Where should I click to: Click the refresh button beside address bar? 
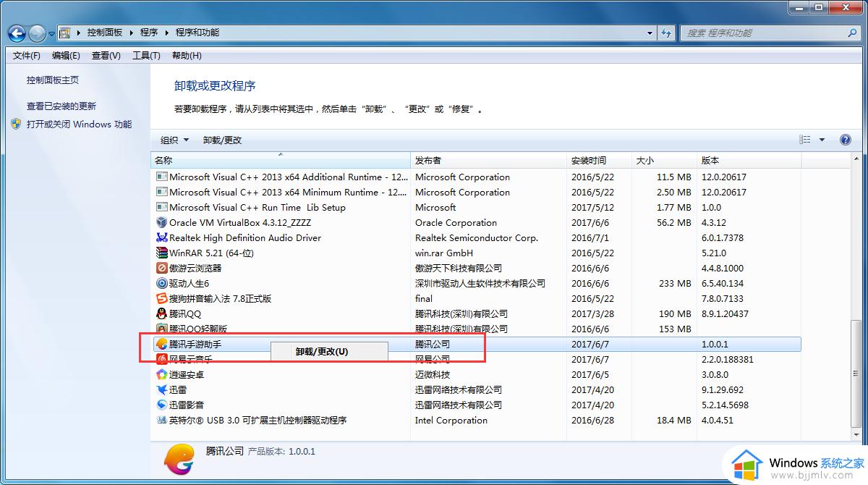coord(667,33)
